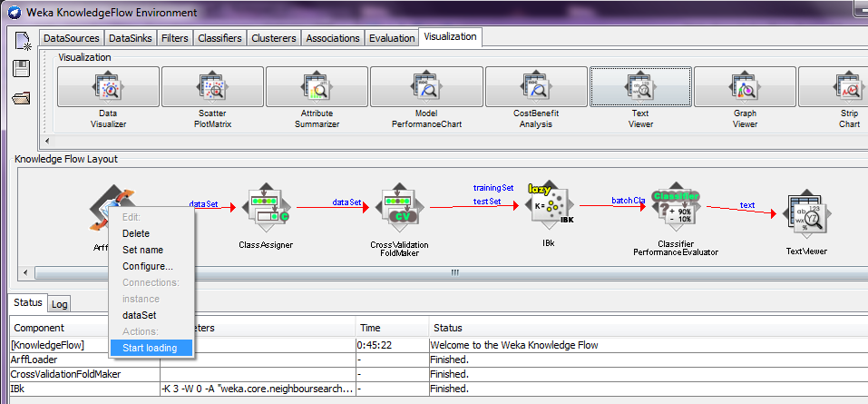Select the IBk status row
Viewport: 868px width, 404px height.
tap(439, 389)
